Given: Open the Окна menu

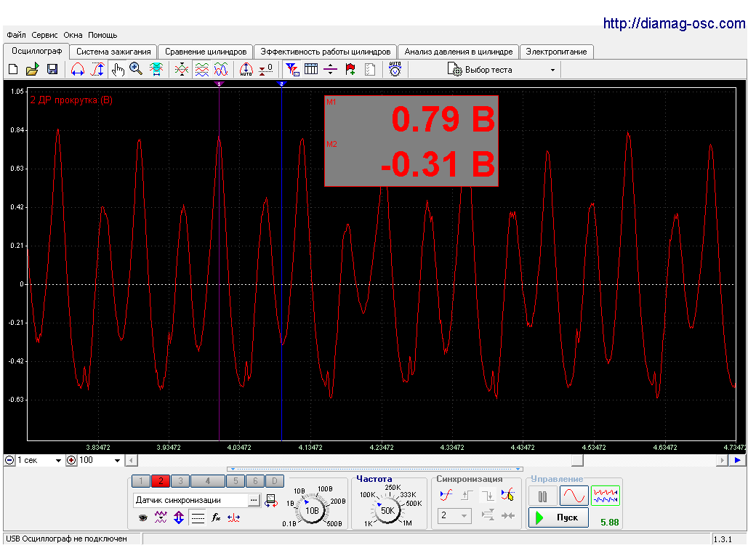Looking at the screenshot, I should tap(73, 35).
